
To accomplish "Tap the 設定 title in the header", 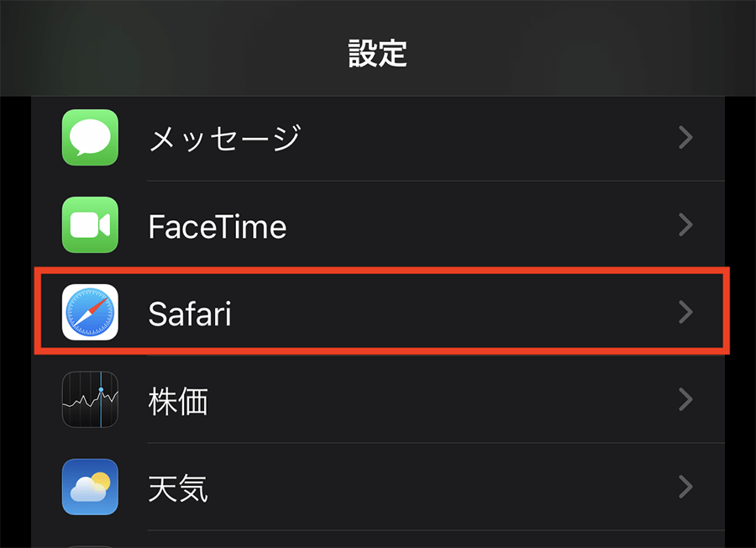I will click(x=377, y=54).
